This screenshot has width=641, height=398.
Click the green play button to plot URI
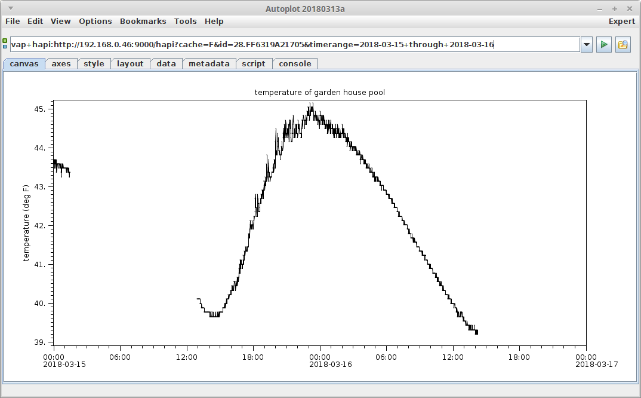pos(604,45)
